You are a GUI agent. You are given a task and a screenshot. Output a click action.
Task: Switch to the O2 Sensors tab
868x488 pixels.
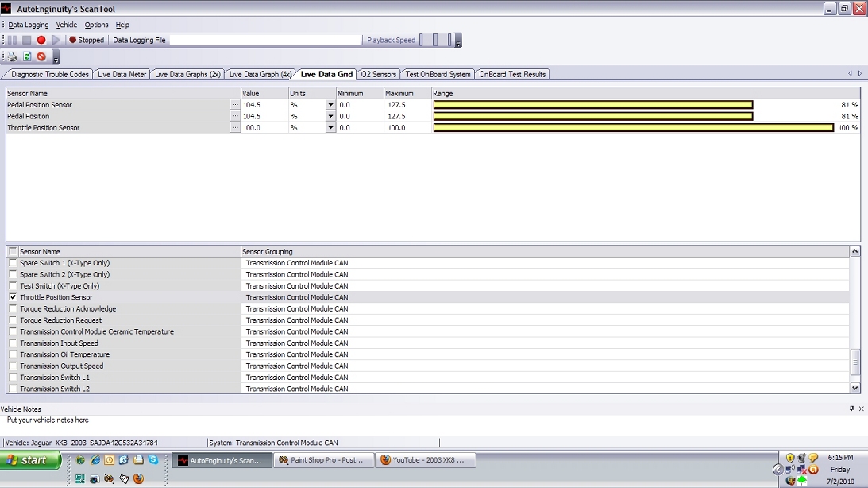pyautogui.click(x=379, y=74)
